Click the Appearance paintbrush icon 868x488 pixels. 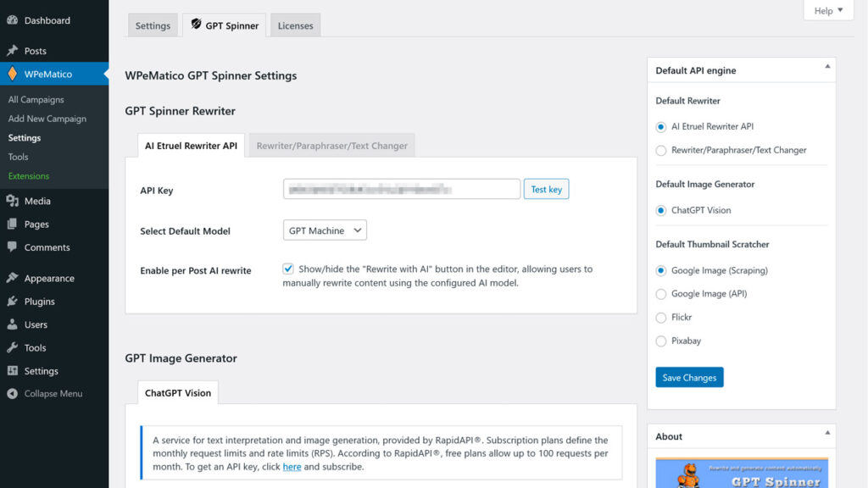click(x=12, y=278)
